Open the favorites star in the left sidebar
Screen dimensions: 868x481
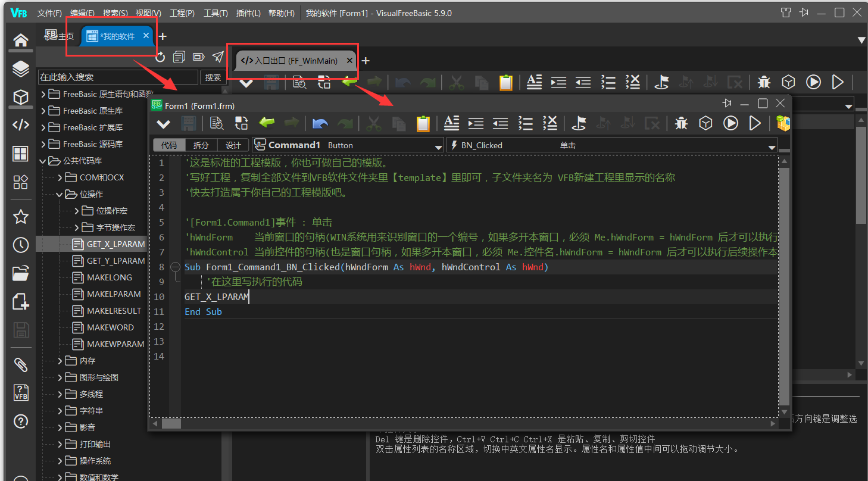pos(21,216)
